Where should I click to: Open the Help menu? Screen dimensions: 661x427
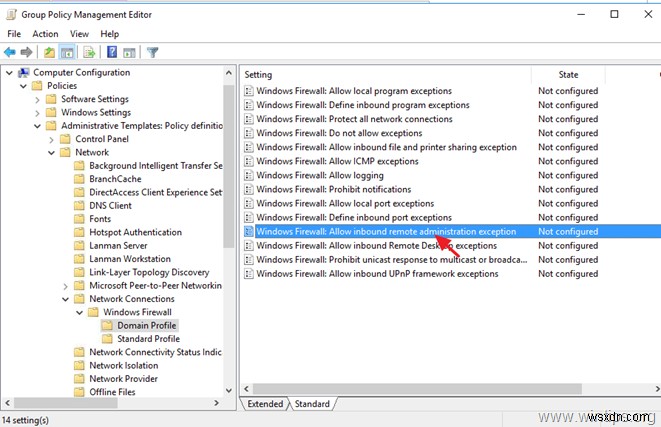pos(110,34)
